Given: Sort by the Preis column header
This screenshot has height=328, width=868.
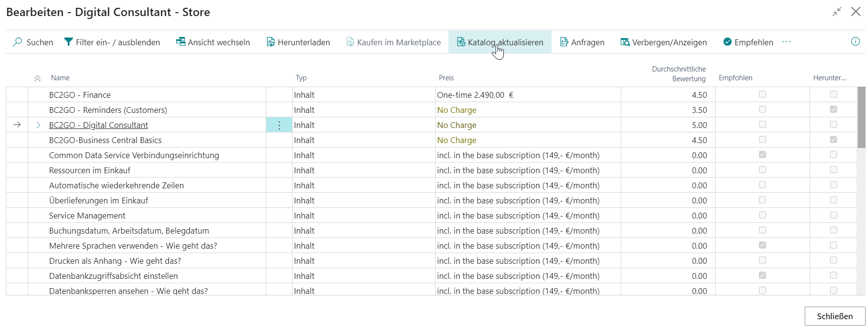Looking at the screenshot, I should [x=446, y=78].
